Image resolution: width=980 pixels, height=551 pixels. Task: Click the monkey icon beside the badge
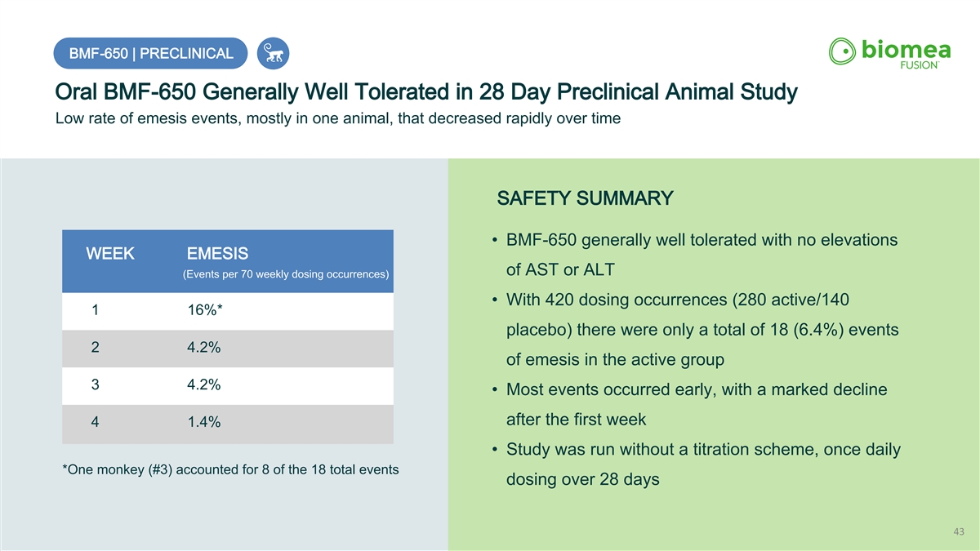273,54
